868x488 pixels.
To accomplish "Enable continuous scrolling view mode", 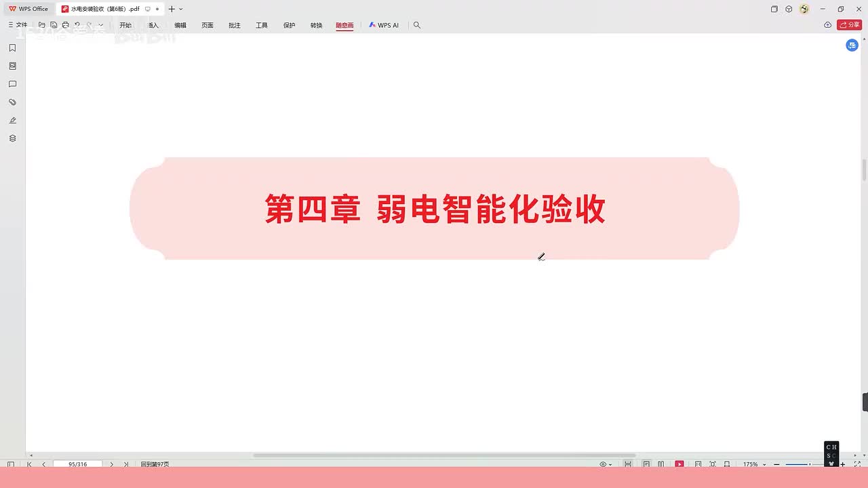I will tap(628, 464).
